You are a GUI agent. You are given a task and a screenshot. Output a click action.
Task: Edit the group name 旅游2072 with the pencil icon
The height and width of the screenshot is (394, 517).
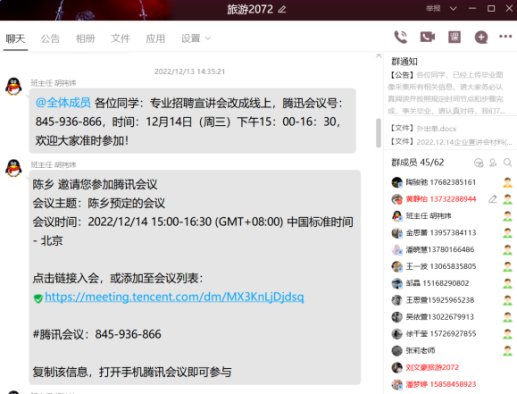point(282,9)
